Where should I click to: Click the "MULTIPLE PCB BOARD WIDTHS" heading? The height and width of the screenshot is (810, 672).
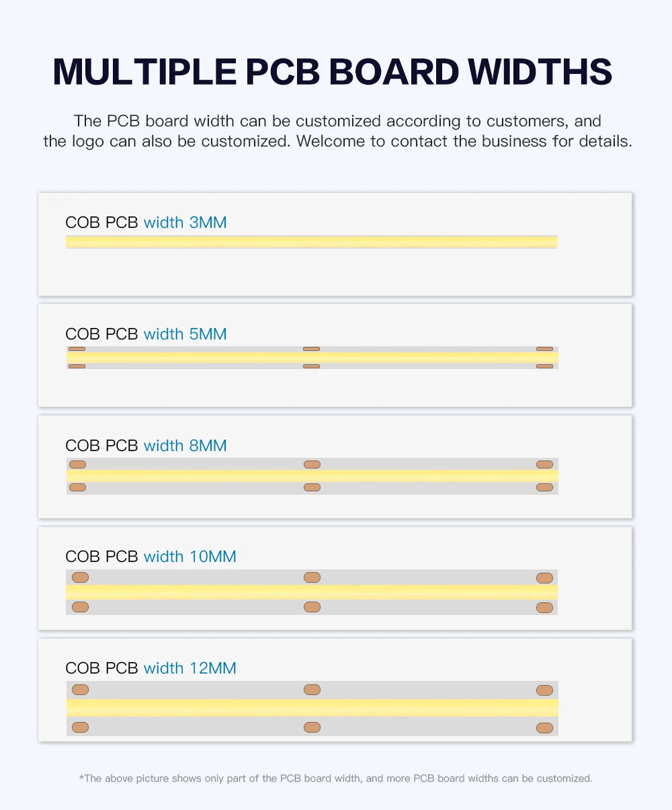pos(333,72)
